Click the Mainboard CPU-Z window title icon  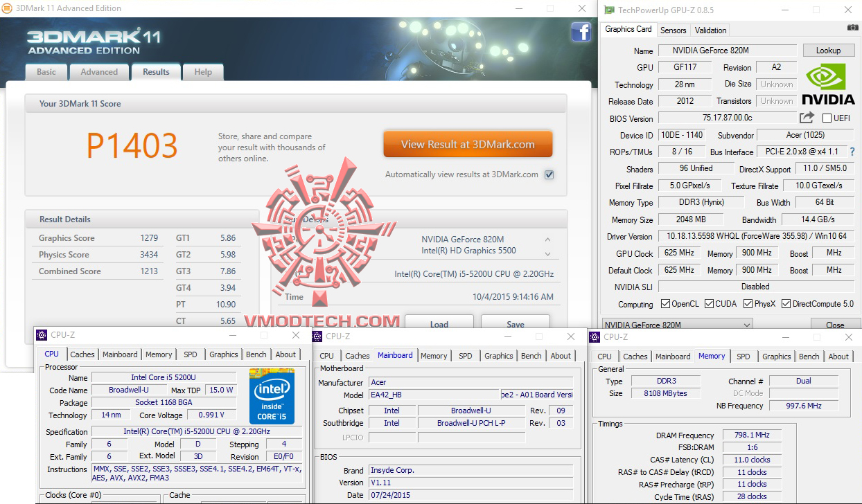point(317,336)
